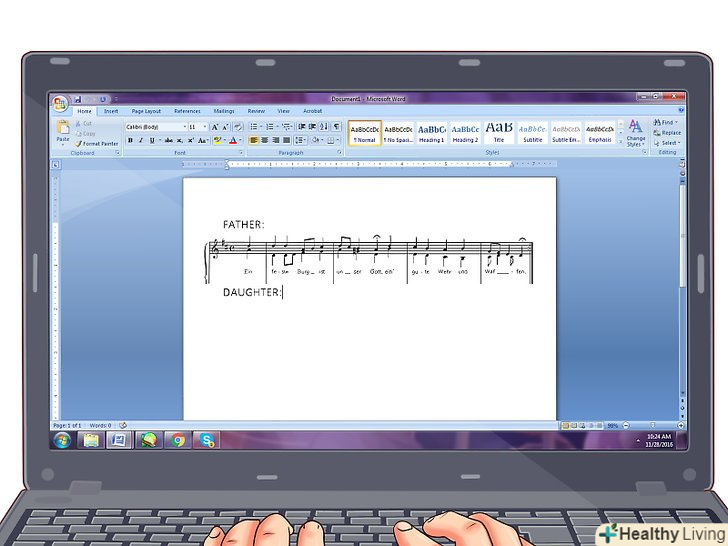The width and height of the screenshot is (728, 546).
Task: Justify the paragraph text
Action: pos(286,140)
